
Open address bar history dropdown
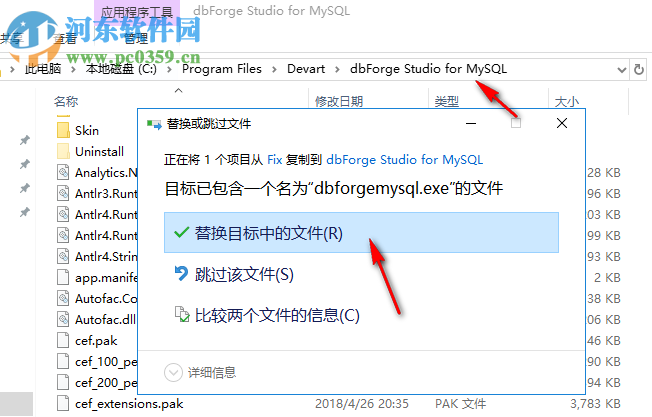(622, 69)
